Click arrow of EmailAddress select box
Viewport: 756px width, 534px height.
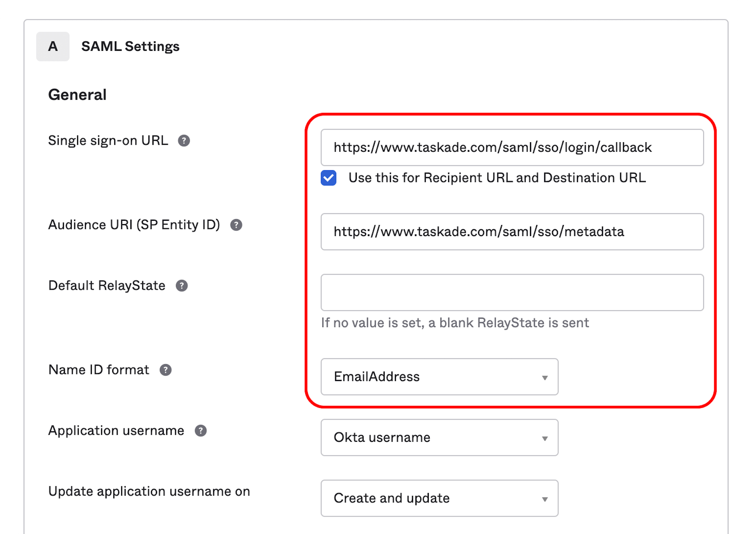click(x=545, y=378)
